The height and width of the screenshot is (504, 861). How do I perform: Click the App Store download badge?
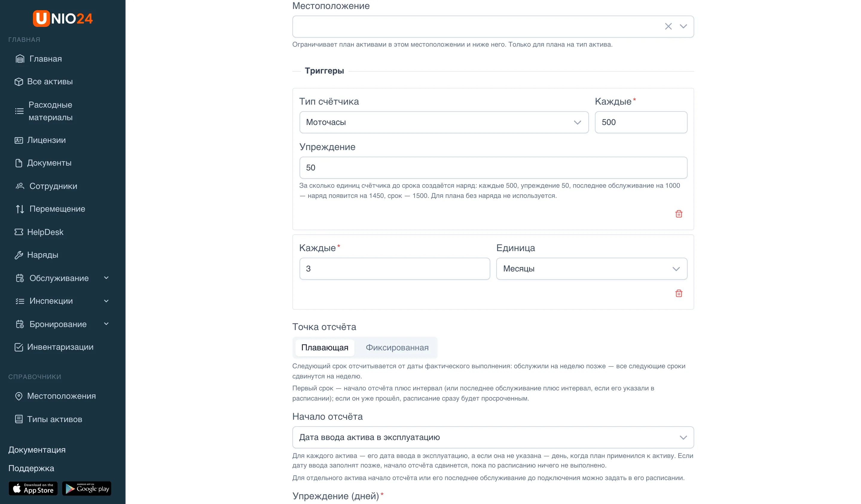[33, 489]
